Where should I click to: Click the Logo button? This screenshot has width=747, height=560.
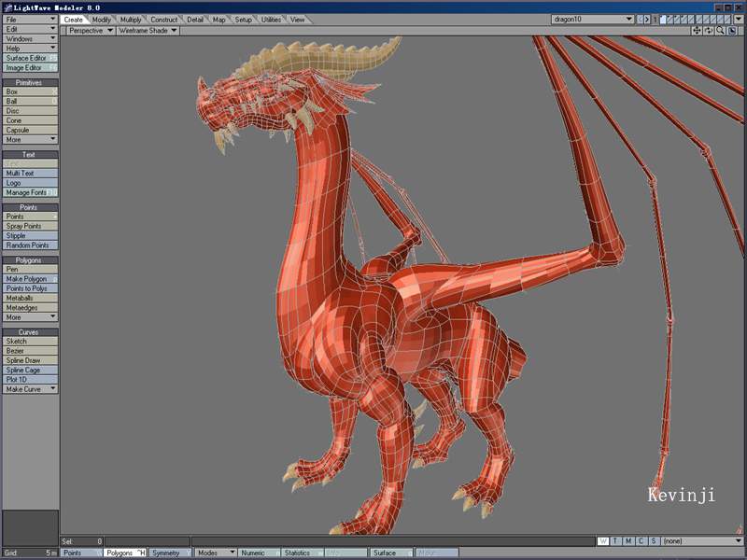point(31,183)
